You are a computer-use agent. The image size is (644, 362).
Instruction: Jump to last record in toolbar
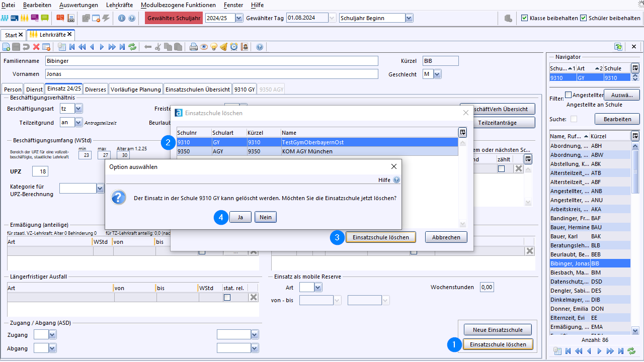(122, 47)
